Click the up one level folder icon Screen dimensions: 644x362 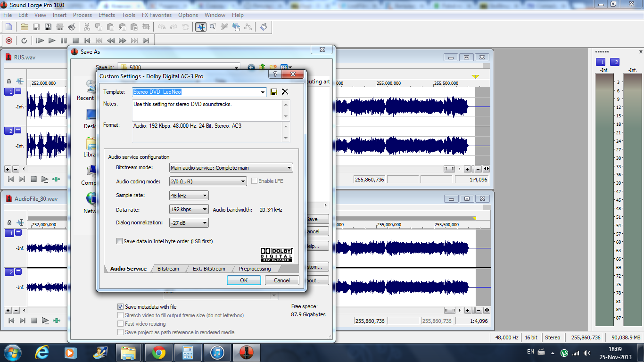click(x=262, y=67)
